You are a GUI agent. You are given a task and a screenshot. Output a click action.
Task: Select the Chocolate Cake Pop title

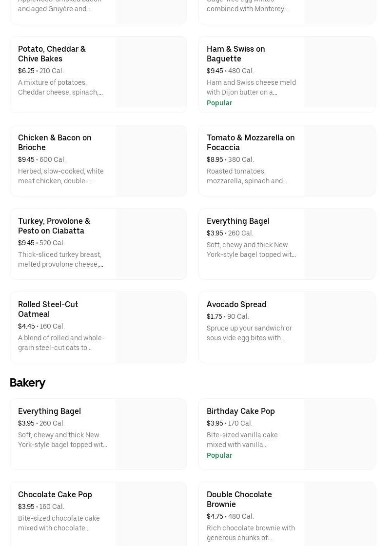click(55, 494)
